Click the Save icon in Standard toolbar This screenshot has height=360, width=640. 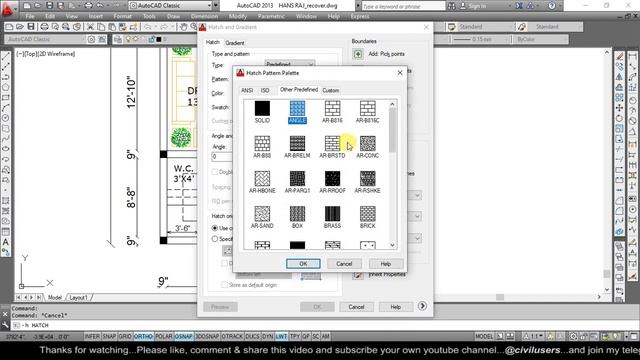click(x=31, y=27)
